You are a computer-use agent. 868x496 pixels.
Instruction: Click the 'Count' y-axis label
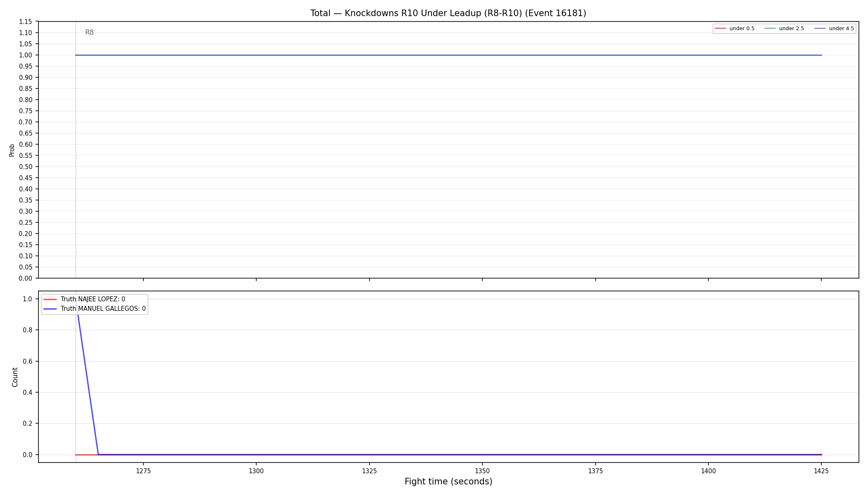pos(15,377)
